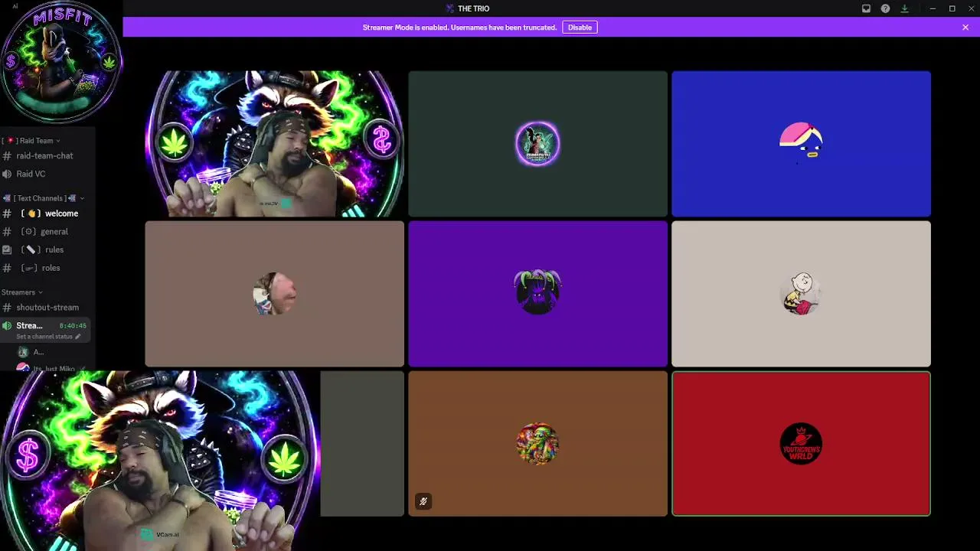Open the shoutout-stream channel
The width and height of the screenshot is (980, 551).
[46, 307]
